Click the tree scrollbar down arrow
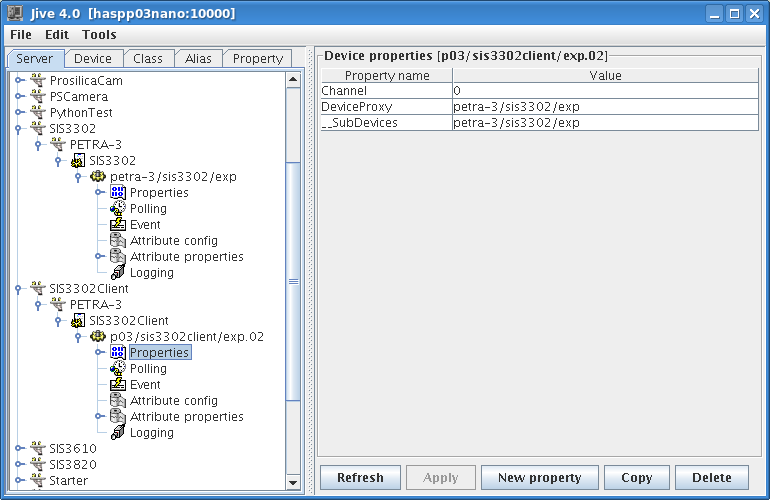The height and width of the screenshot is (500, 770). tap(293, 482)
